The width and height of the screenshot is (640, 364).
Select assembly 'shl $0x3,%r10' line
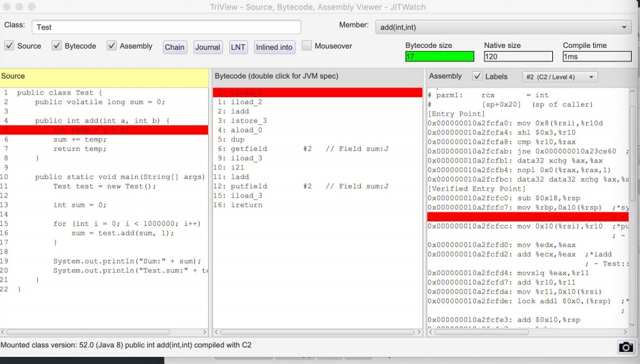click(x=502, y=132)
